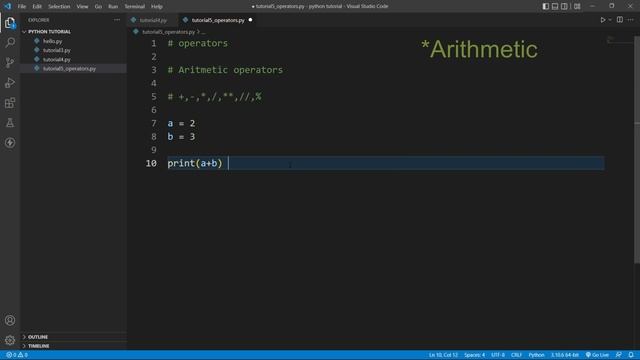Change indentation via Spaces: 4
This screenshot has width=640, height=360.
point(474,355)
